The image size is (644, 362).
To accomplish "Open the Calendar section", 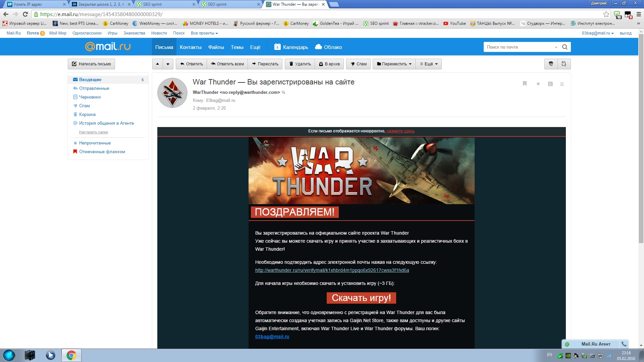I will tap(291, 47).
